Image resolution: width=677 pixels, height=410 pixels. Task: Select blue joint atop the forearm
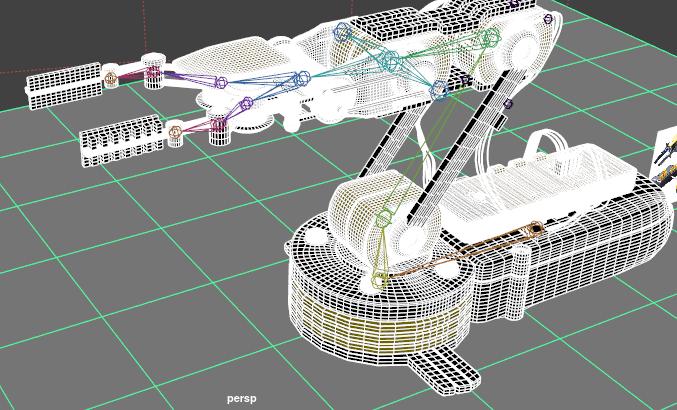pyautogui.click(x=342, y=32)
